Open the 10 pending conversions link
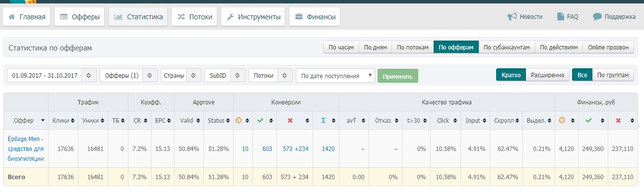Viewport: 644px width, 195px height. (x=245, y=148)
